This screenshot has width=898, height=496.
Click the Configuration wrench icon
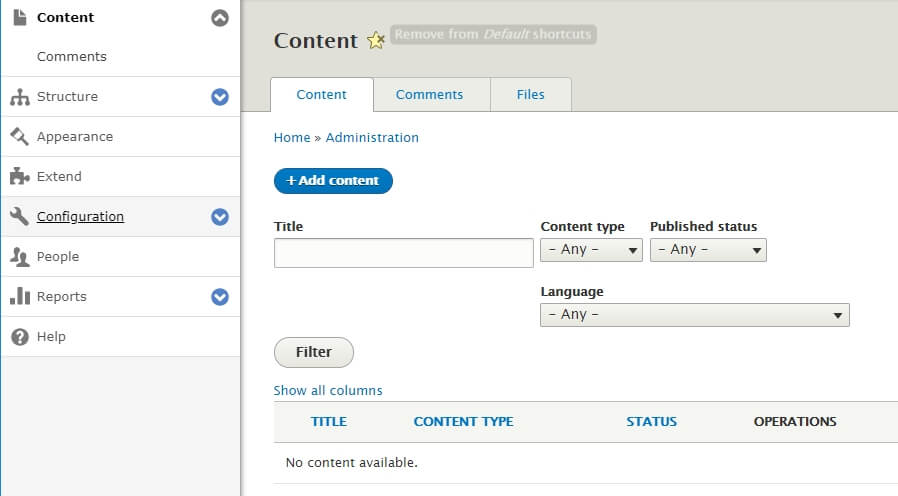tap(19, 216)
